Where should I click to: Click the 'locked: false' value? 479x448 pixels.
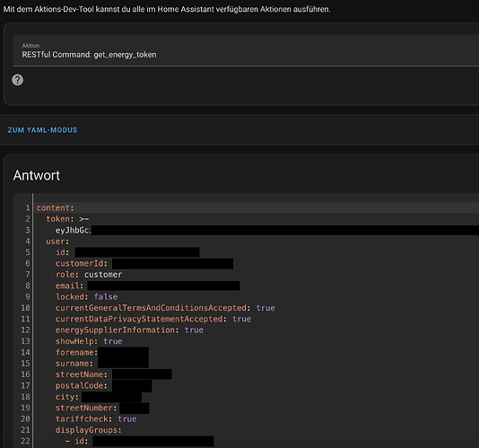tap(106, 296)
